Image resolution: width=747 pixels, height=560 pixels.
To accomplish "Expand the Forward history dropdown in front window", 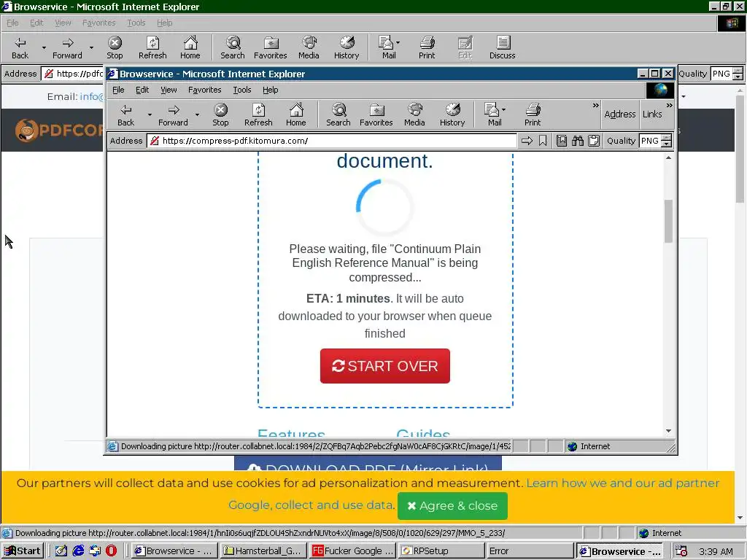I will point(197,115).
